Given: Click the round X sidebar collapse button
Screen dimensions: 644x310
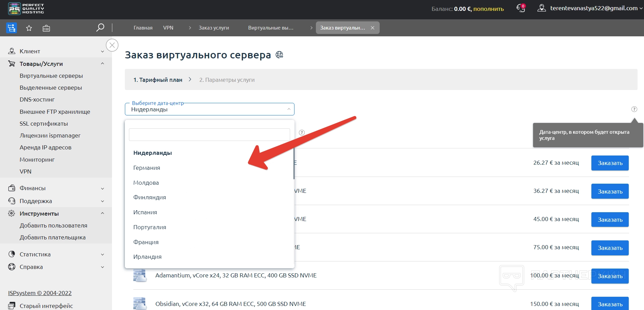Looking at the screenshot, I should tap(112, 45).
